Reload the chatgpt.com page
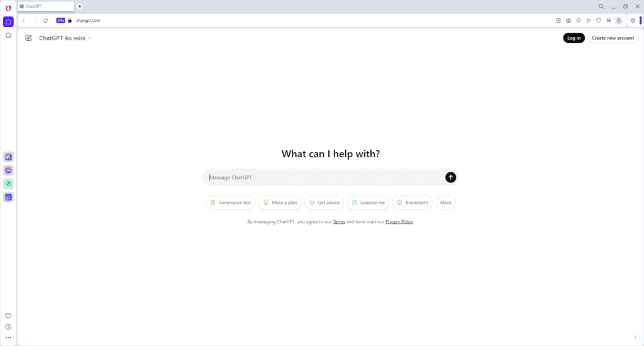 pos(45,21)
